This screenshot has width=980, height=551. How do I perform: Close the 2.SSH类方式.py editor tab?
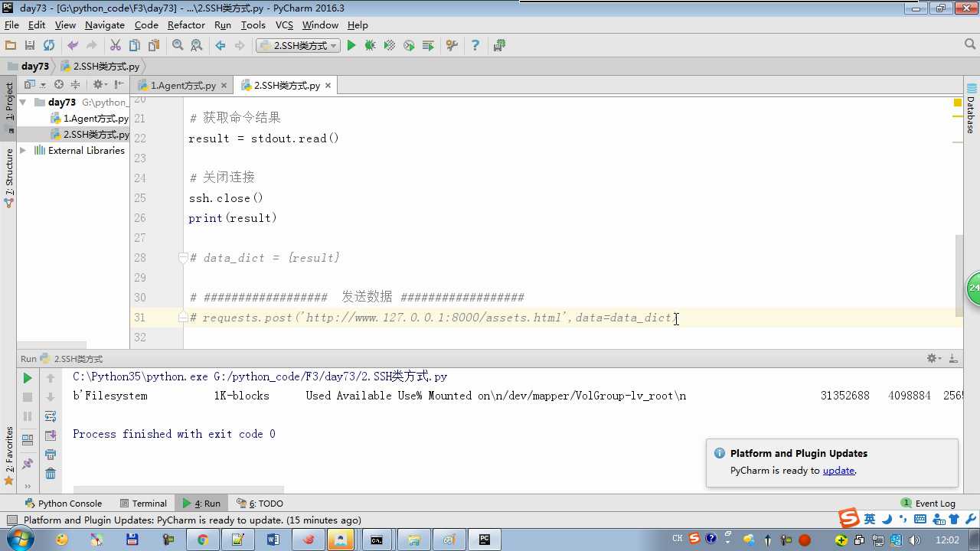(328, 86)
